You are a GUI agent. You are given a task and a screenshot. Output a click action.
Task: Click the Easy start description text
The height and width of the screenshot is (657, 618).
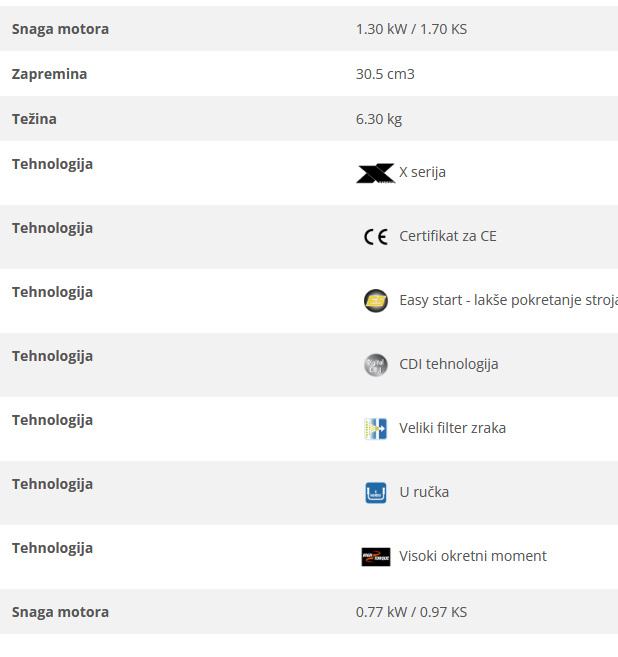[507, 300]
